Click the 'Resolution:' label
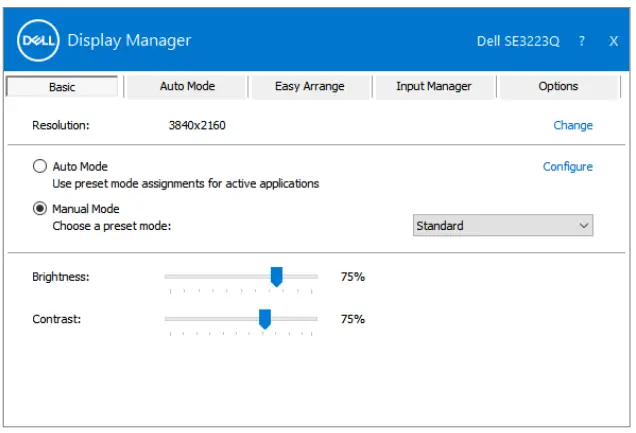This screenshot has width=636, height=433. point(61,125)
